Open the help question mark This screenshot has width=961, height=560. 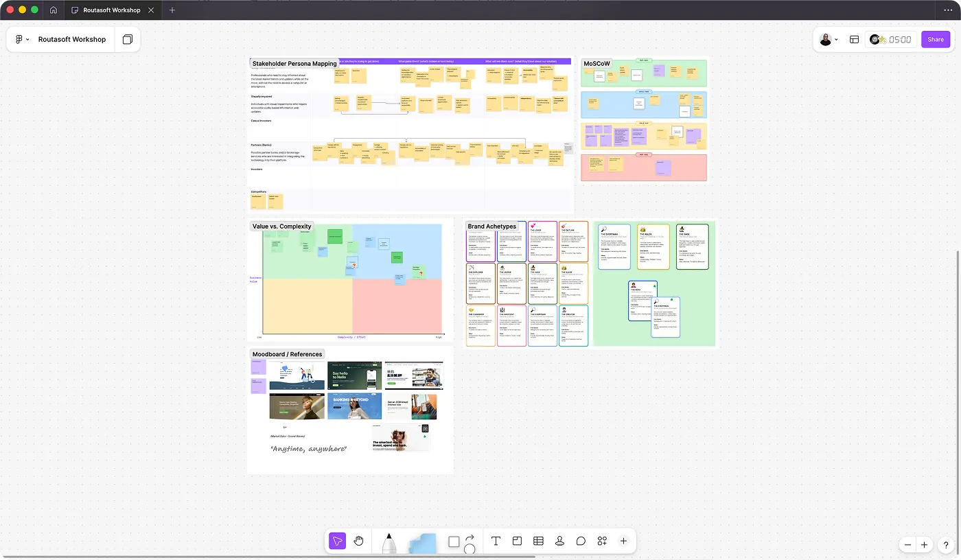click(945, 545)
